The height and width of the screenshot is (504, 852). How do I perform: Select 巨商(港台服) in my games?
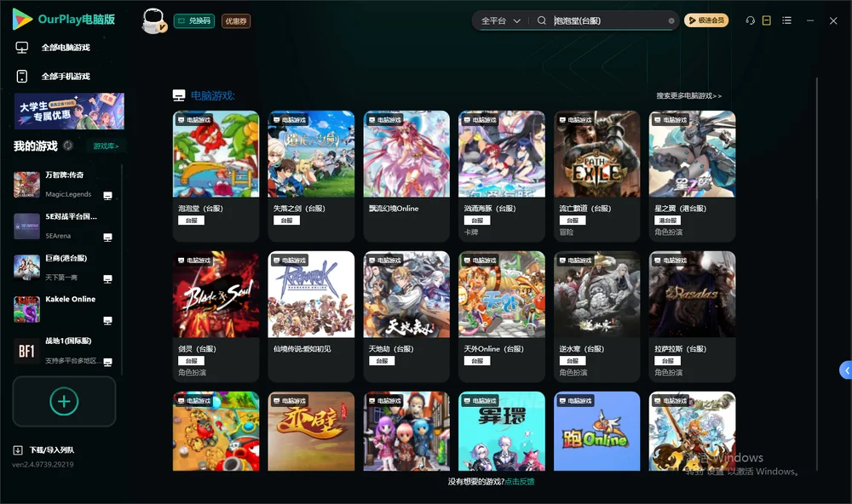(x=64, y=267)
